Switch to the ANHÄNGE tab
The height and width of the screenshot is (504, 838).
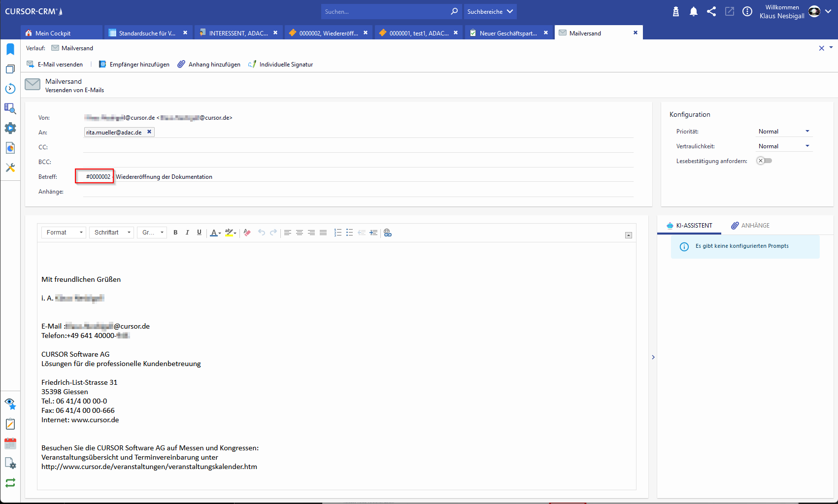(750, 226)
